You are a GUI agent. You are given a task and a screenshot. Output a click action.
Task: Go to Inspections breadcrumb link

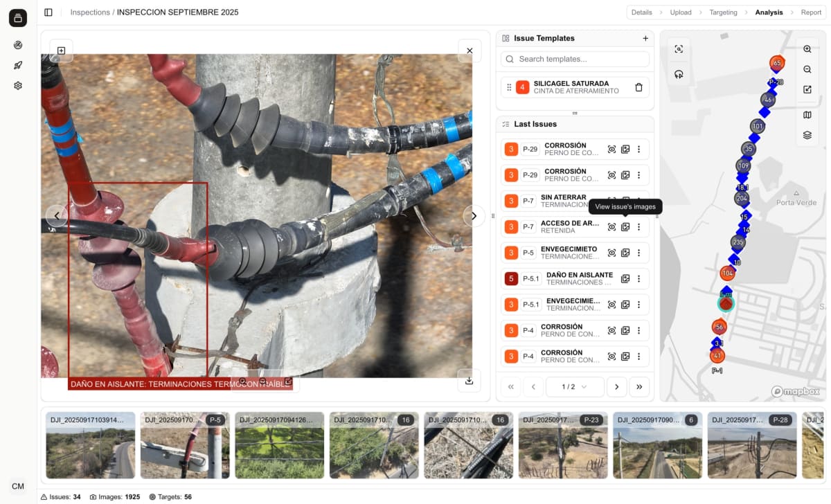[90, 12]
